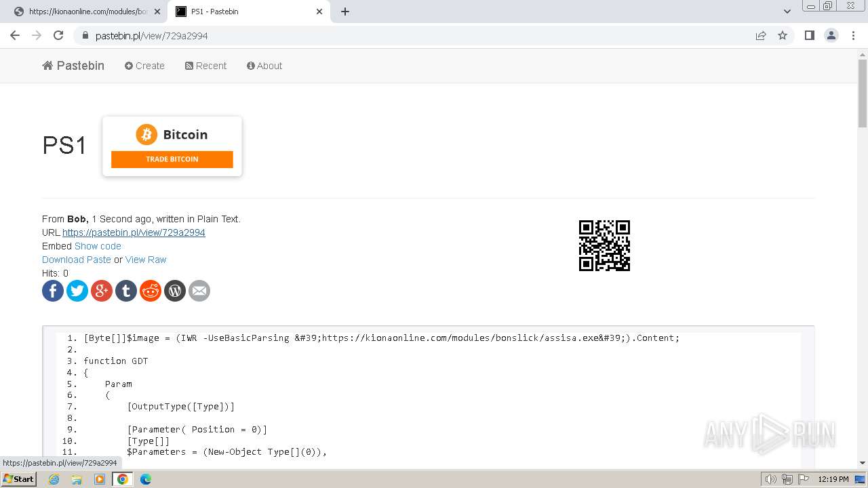Share paste on Google Plus icon
868x488 pixels.
coord(102,291)
